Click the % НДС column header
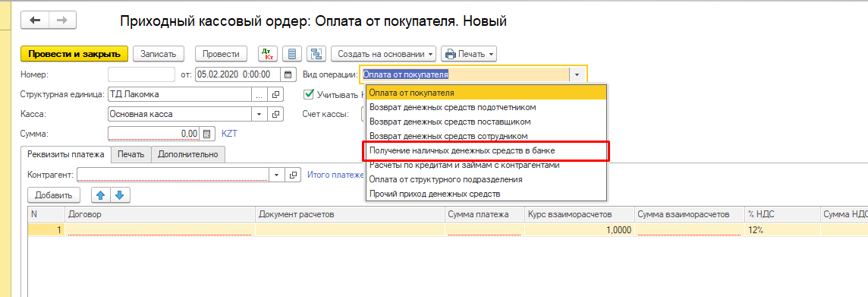The image size is (868, 297). click(x=782, y=214)
